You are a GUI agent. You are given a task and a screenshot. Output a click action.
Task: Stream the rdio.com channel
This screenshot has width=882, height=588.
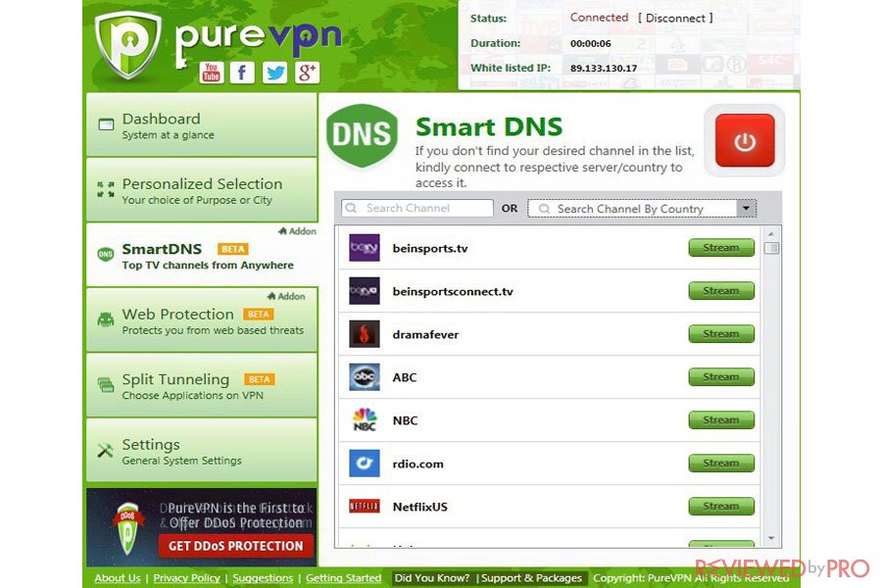[721, 464]
